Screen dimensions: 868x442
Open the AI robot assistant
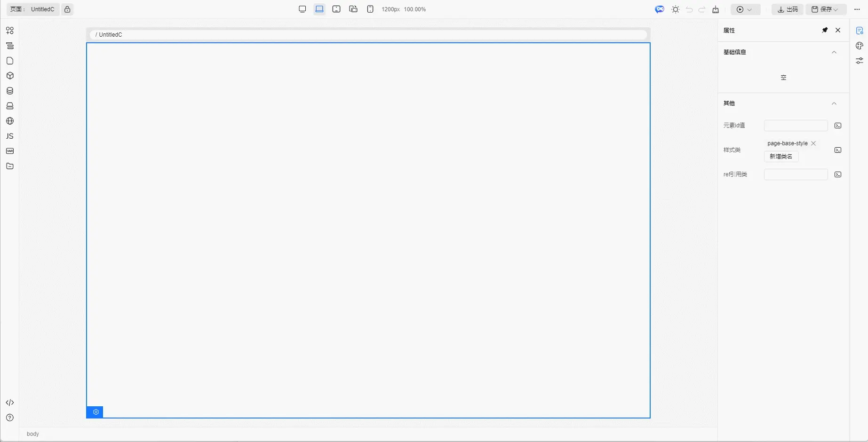(x=660, y=9)
